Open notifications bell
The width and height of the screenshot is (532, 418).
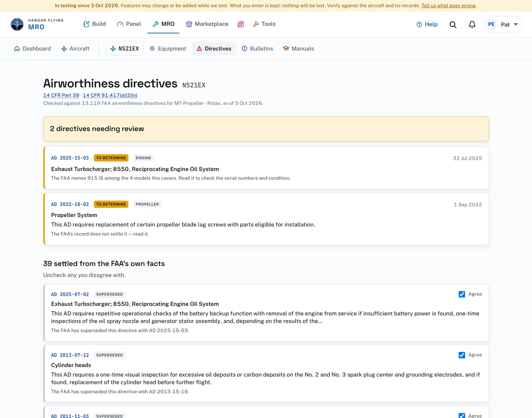472,24
